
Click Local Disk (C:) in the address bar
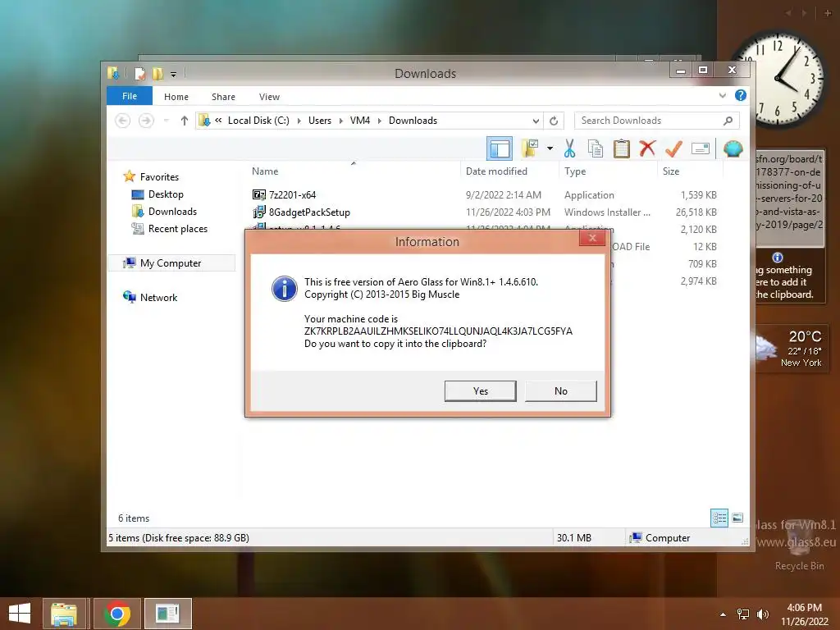(258, 121)
